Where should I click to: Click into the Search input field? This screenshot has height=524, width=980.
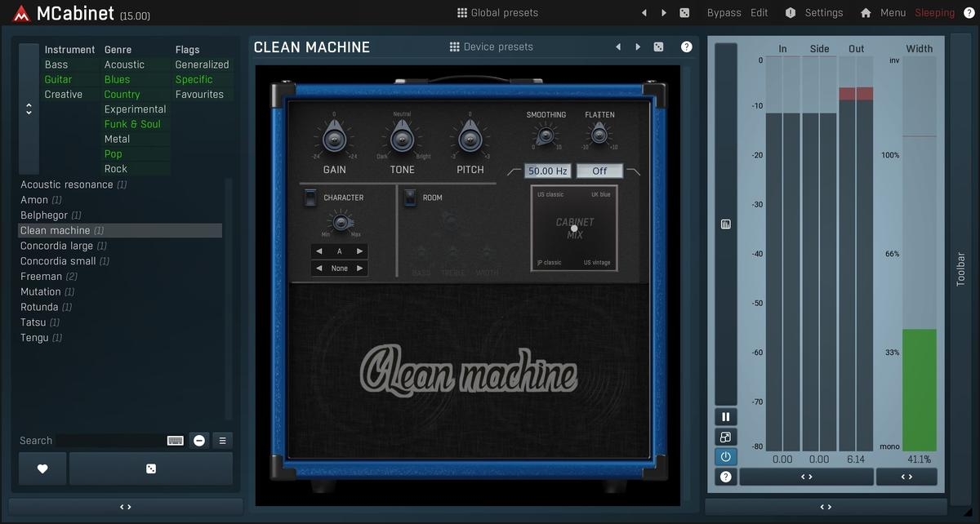coord(109,441)
